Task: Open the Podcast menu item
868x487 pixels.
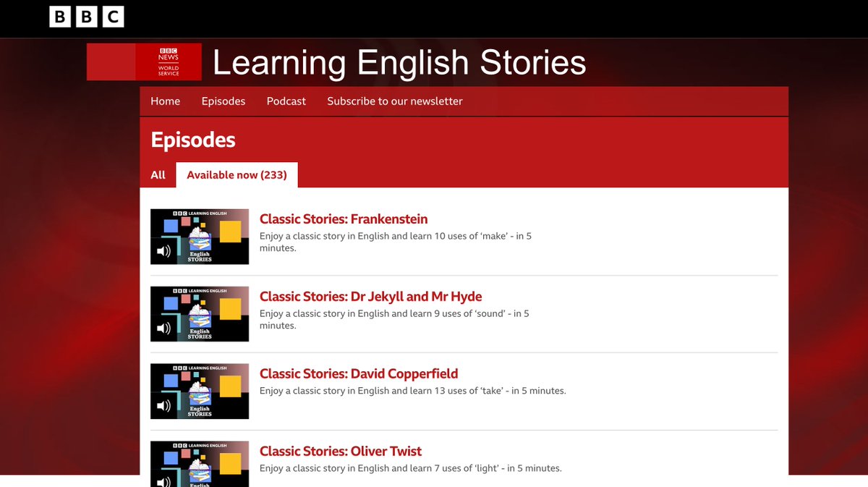Action: point(286,101)
